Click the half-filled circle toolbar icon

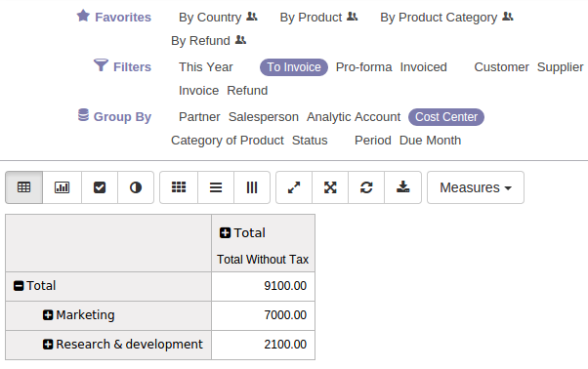pyautogui.click(x=136, y=187)
